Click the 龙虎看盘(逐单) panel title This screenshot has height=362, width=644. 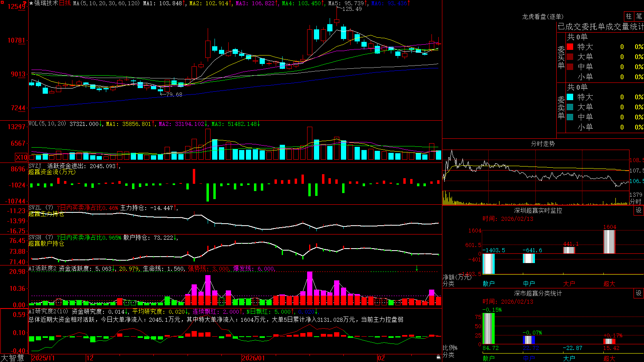(543, 16)
